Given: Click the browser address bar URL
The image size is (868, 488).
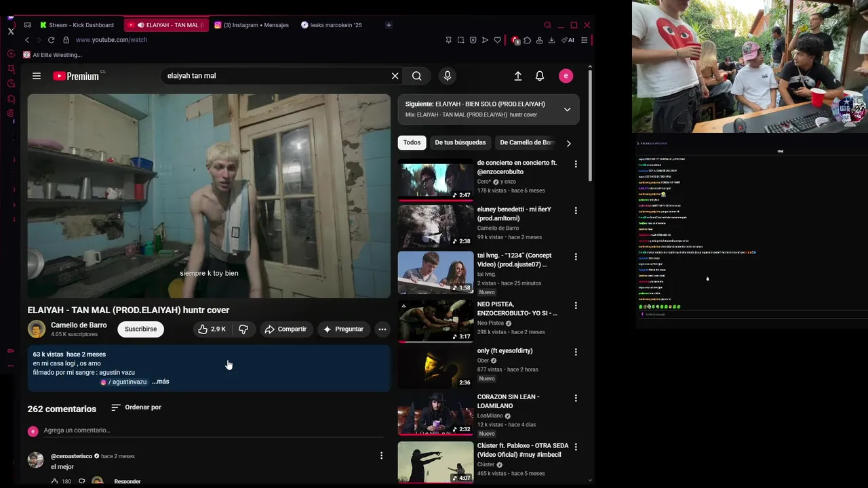Looking at the screenshot, I should point(111,40).
